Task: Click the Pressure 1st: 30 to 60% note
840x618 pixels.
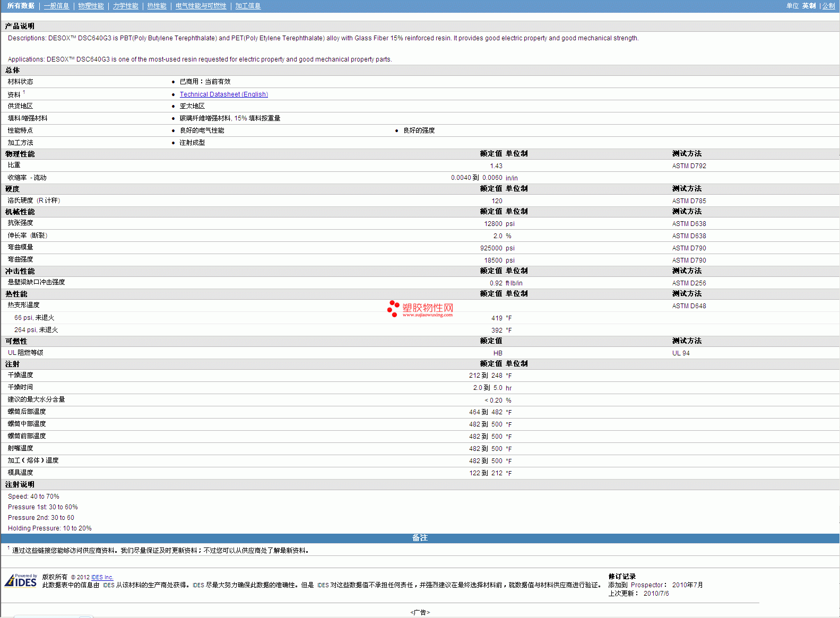Action: 42,507
